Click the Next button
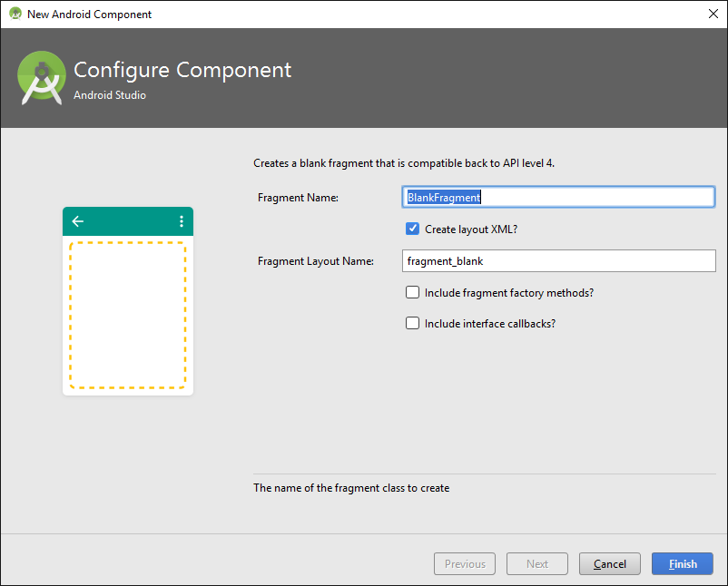 click(x=537, y=563)
